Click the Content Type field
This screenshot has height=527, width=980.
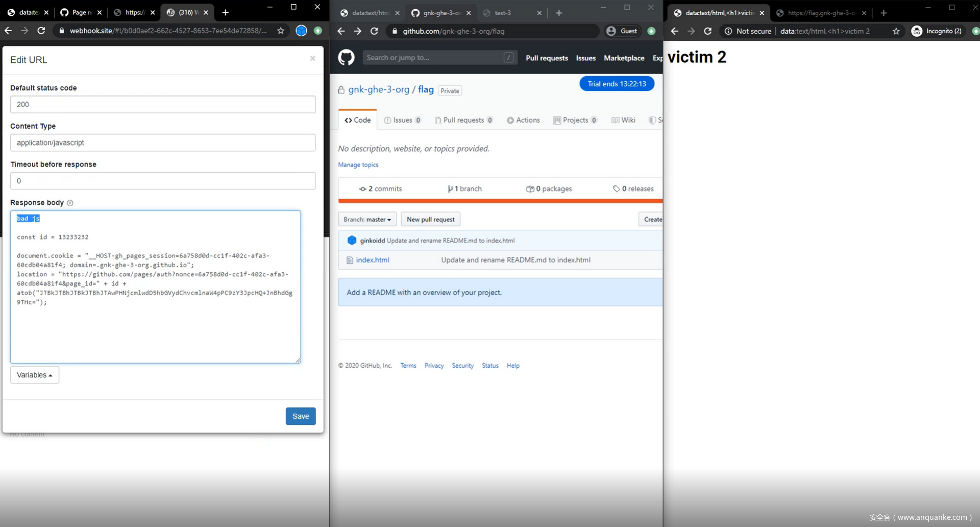click(x=163, y=142)
